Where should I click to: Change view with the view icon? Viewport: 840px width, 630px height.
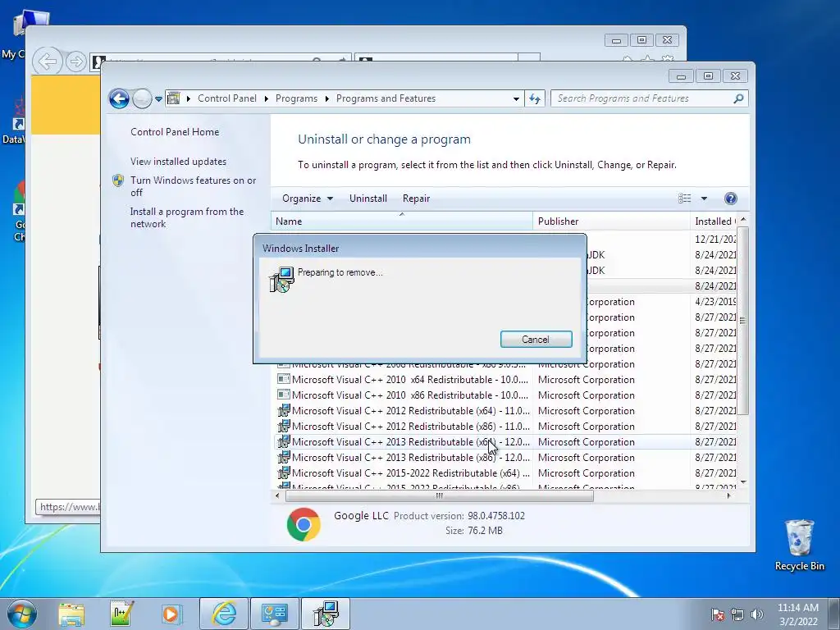(685, 199)
